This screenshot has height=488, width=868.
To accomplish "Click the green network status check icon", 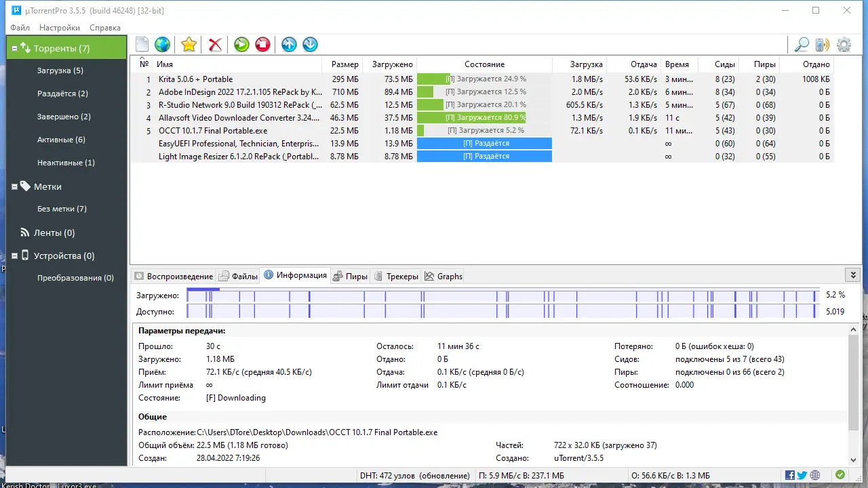I will [x=840, y=475].
